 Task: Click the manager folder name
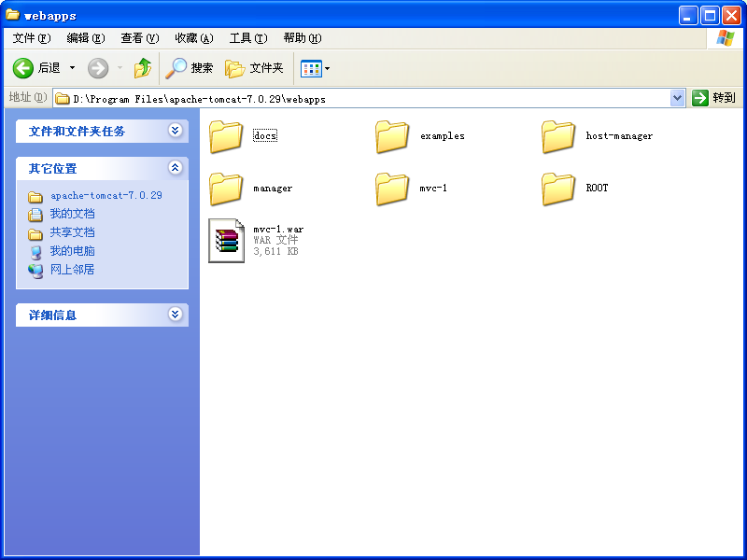coord(273,189)
